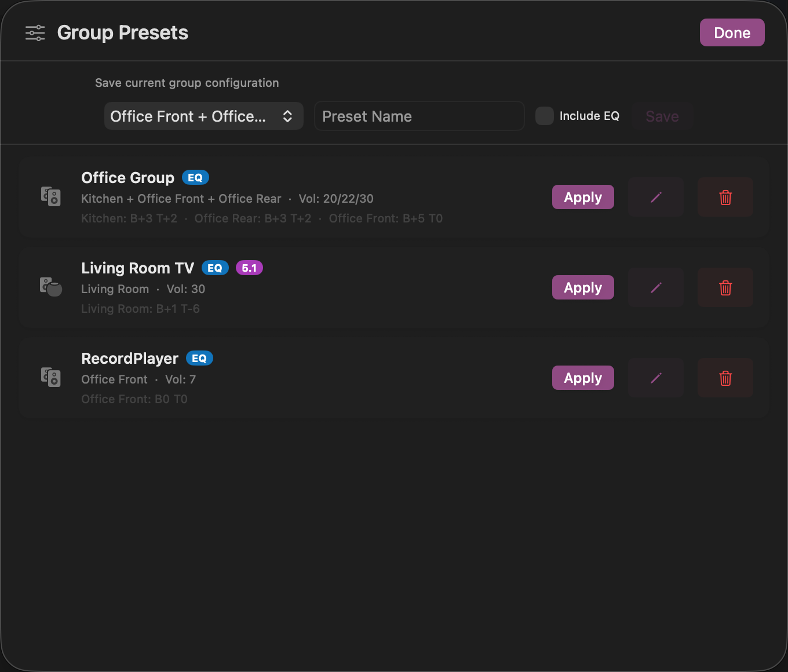Click 'Kitchen + Office Front + Office Rear' text
Image resolution: width=788 pixels, height=672 pixels.
tap(181, 199)
